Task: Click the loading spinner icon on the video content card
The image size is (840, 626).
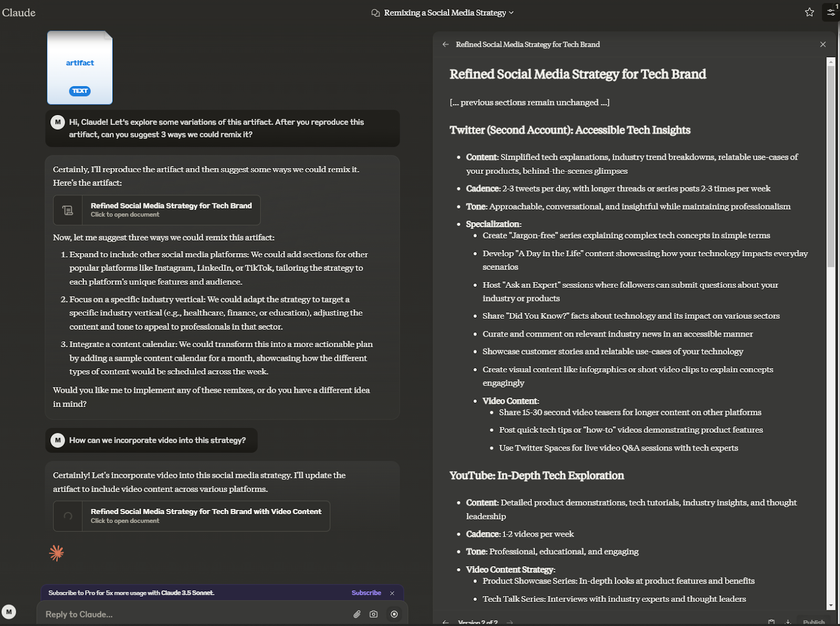Action: (x=68, y=516)
